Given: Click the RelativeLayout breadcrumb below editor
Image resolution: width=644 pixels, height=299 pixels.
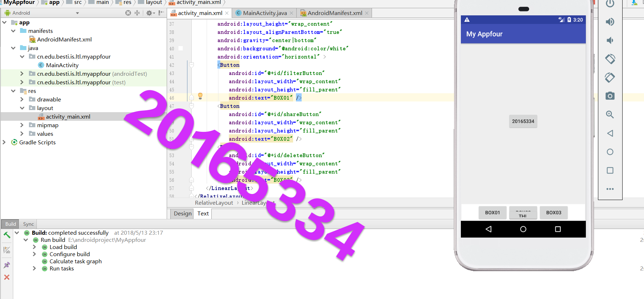Looking at the screenshot, I should coord(214,203).
